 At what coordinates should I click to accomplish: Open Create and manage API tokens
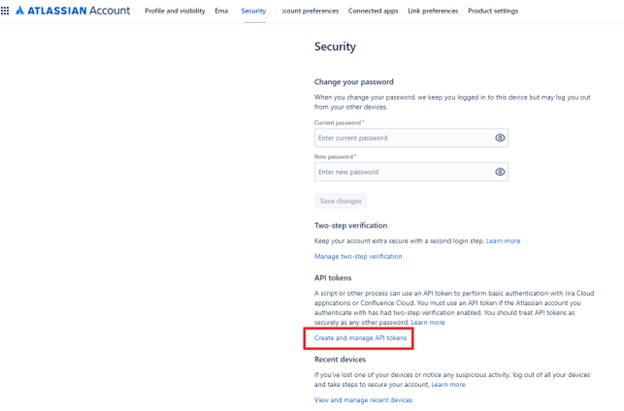coord(361,338)
